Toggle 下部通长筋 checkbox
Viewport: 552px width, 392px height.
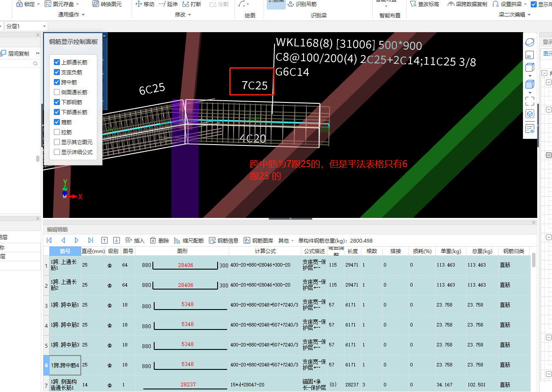57,112
